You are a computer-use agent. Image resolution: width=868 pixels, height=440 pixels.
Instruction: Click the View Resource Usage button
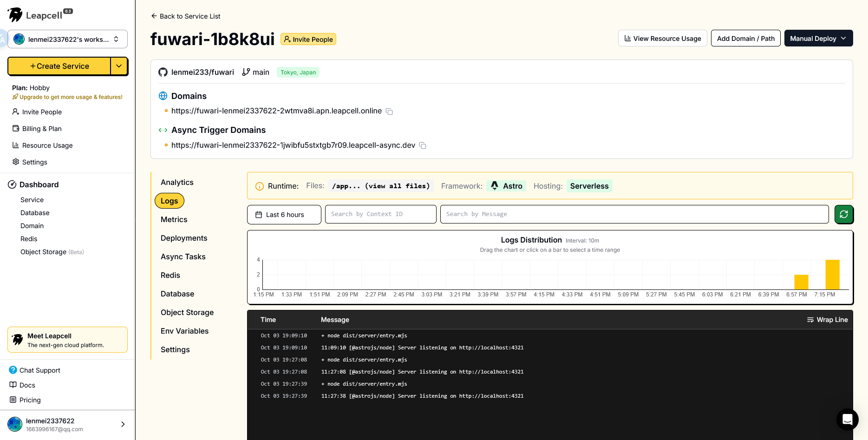[662, 39]
